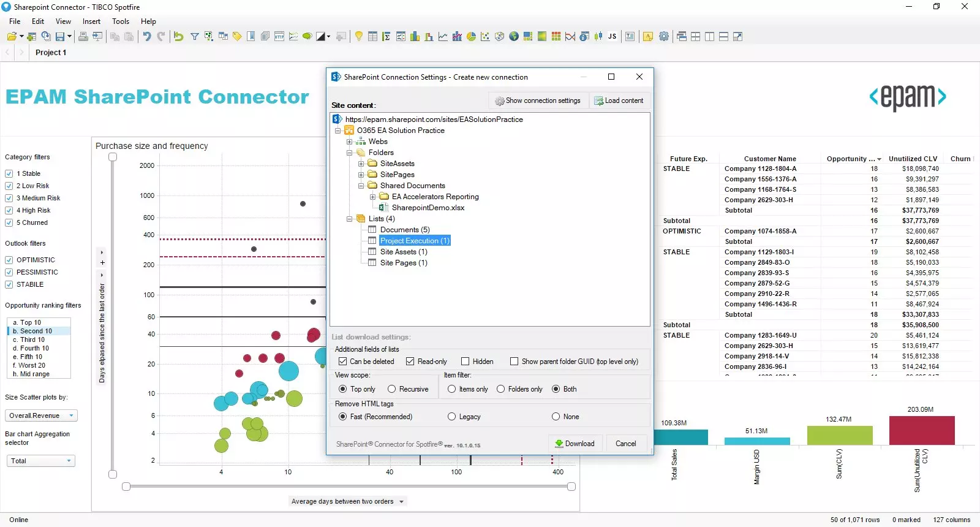Insert a Bar chart icon
The height and width of the screenshot is (527, 980).
point(415,36)
